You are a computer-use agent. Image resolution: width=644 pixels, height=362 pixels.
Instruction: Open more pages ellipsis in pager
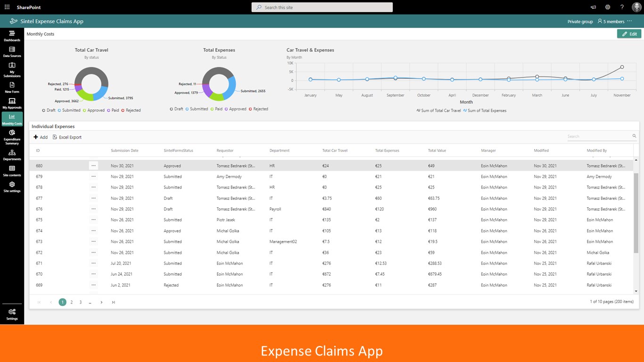point(90,302)
